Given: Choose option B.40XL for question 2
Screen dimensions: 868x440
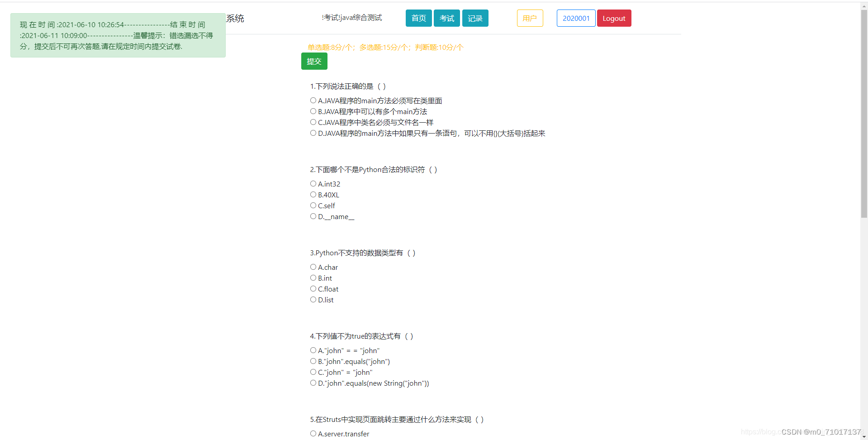Looking at the screenshot, I should point(313,194).
